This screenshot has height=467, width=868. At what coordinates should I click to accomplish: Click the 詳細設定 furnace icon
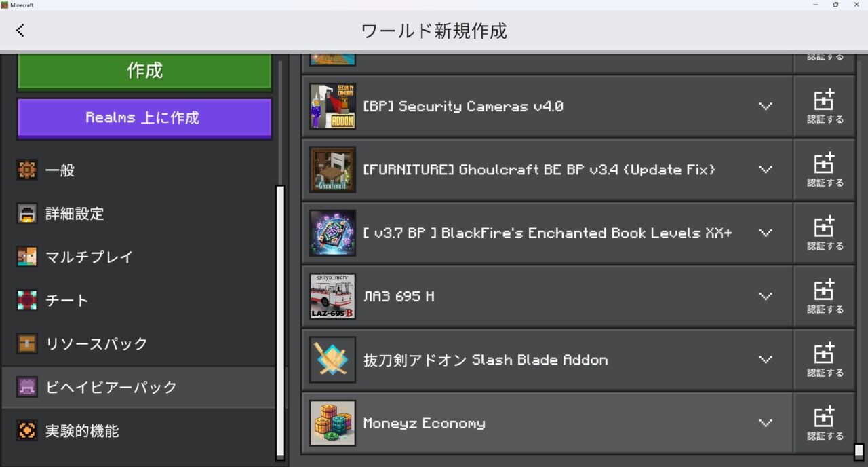pyautogui.click(x=27, y=214)
